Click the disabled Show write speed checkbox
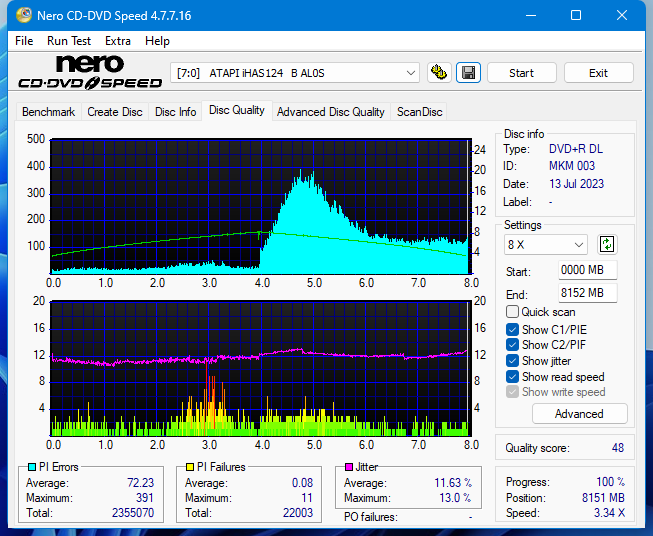Screen dimensions: 653x536 pyautogui.click(x=512, y=392)
